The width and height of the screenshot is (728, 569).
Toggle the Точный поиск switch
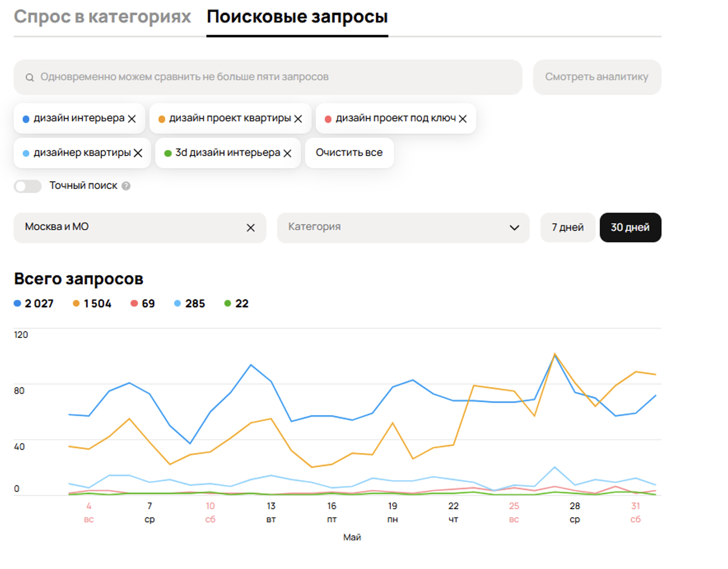[28, 186]
